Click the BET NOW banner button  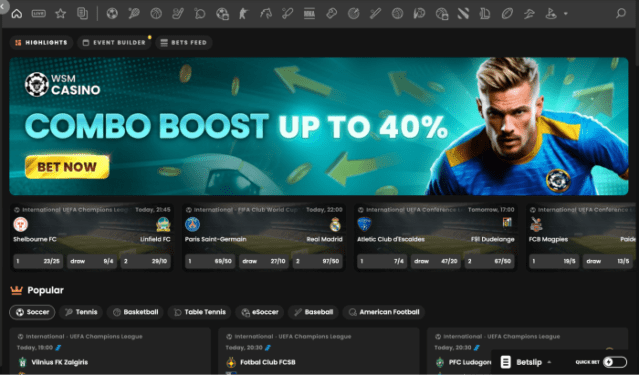click(67, 167)
